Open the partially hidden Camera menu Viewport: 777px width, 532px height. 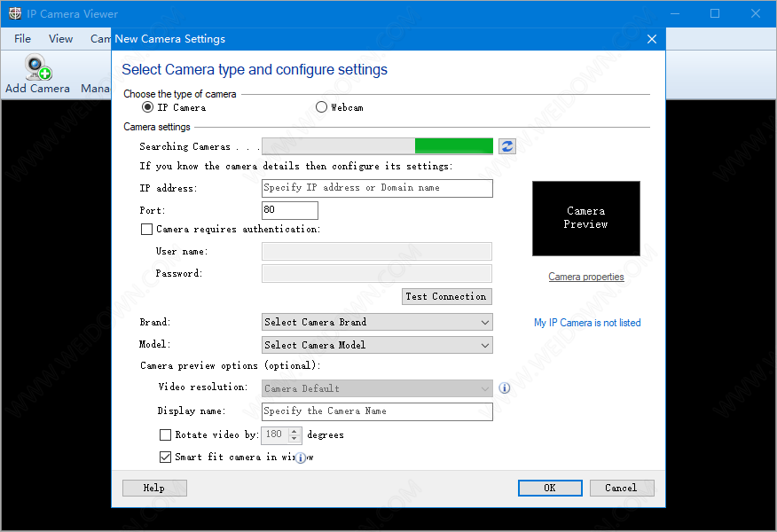coord(100,39)
